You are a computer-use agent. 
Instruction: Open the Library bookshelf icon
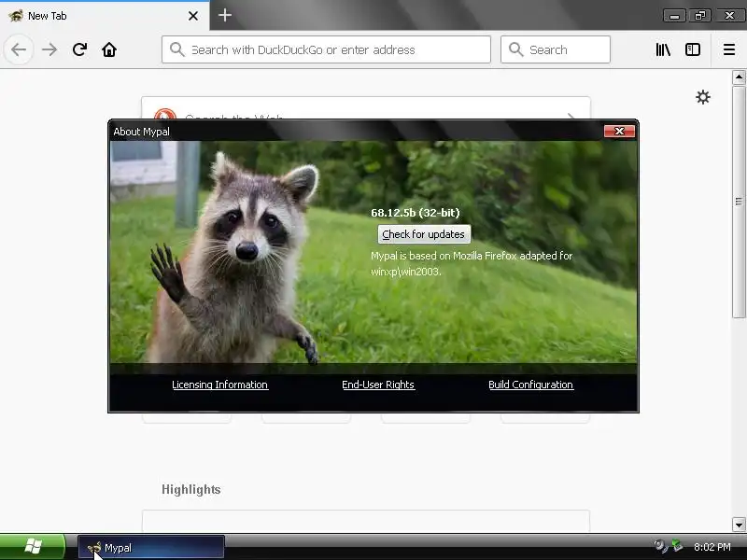(x=663, y=49)
